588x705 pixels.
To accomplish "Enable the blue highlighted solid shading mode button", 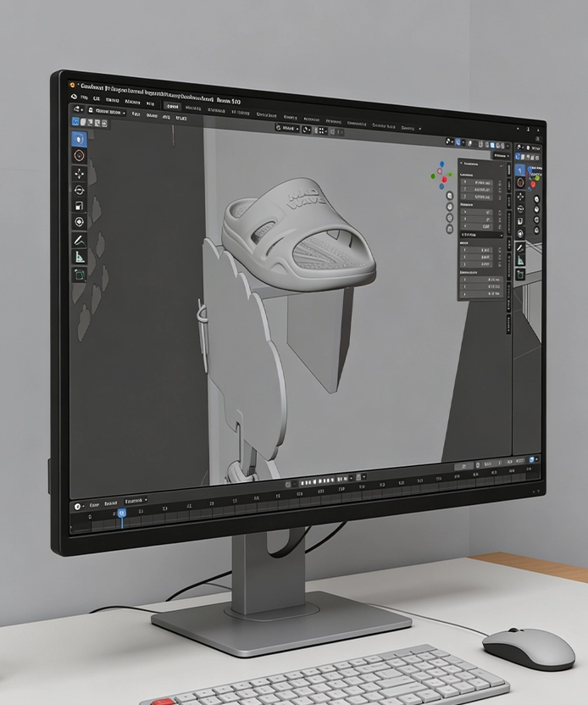I will click(492, 145).
